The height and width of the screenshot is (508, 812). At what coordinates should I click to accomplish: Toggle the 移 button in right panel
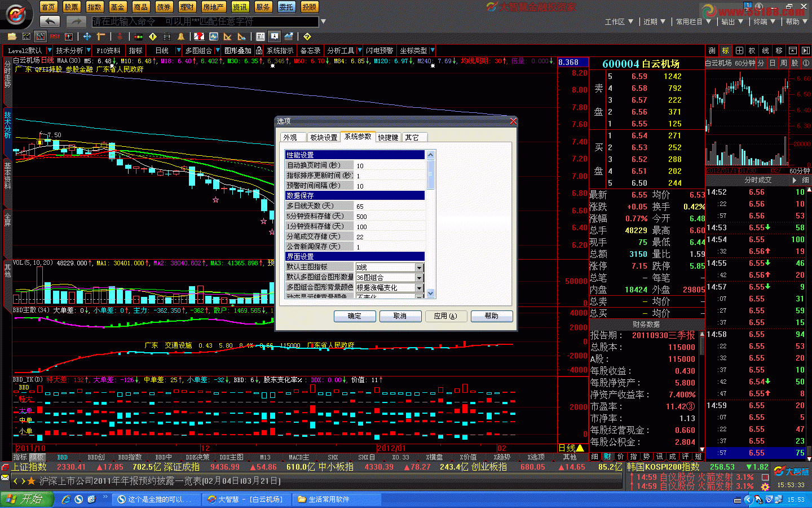click(779, 50)
